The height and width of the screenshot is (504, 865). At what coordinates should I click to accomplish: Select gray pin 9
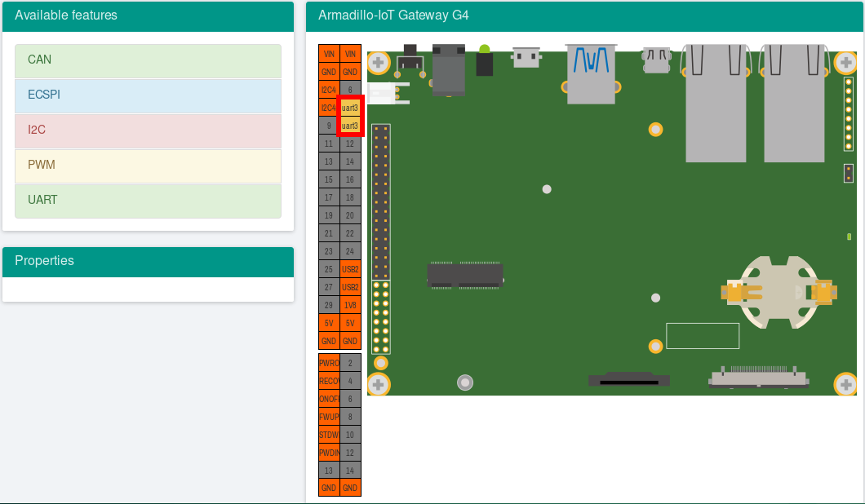point(329,126)
